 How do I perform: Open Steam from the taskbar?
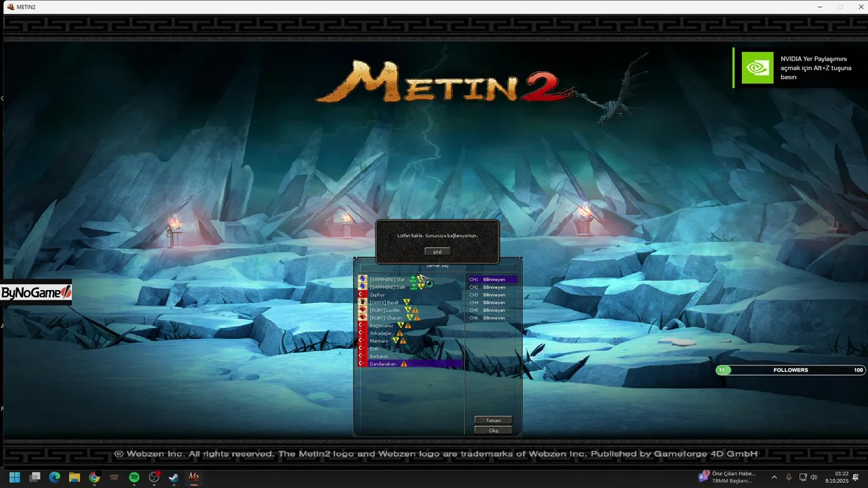click(174, 477)
